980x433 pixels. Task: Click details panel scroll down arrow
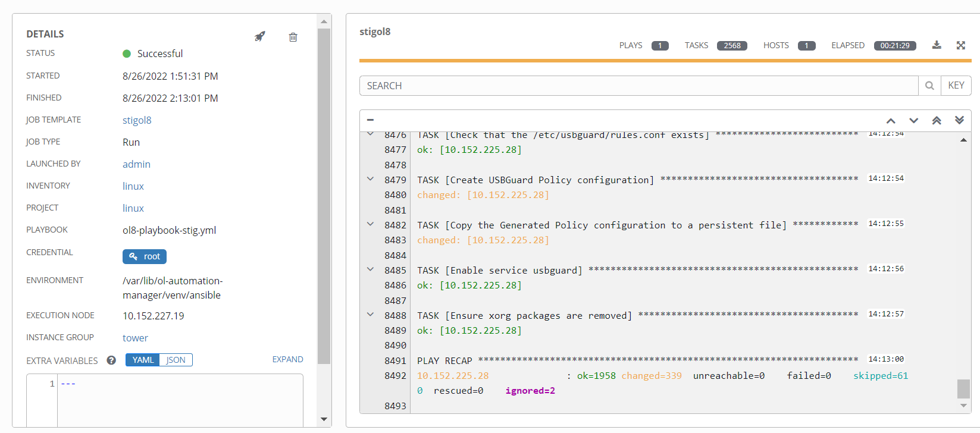tap(324, 419)
